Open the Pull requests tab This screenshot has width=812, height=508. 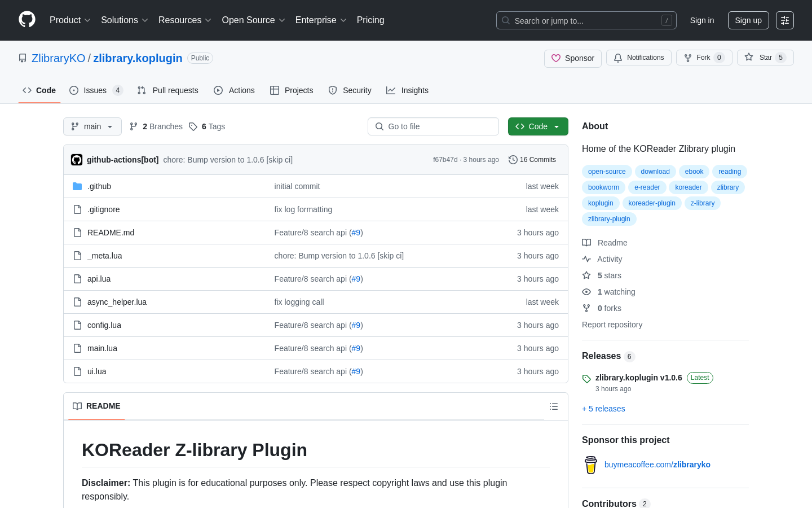pos(167,90)
